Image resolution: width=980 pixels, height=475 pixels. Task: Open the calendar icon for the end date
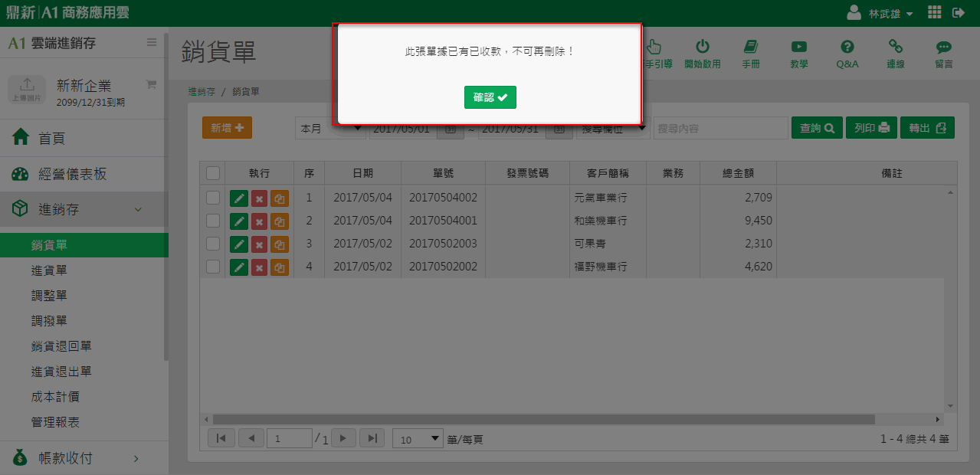tap(559, 129)
